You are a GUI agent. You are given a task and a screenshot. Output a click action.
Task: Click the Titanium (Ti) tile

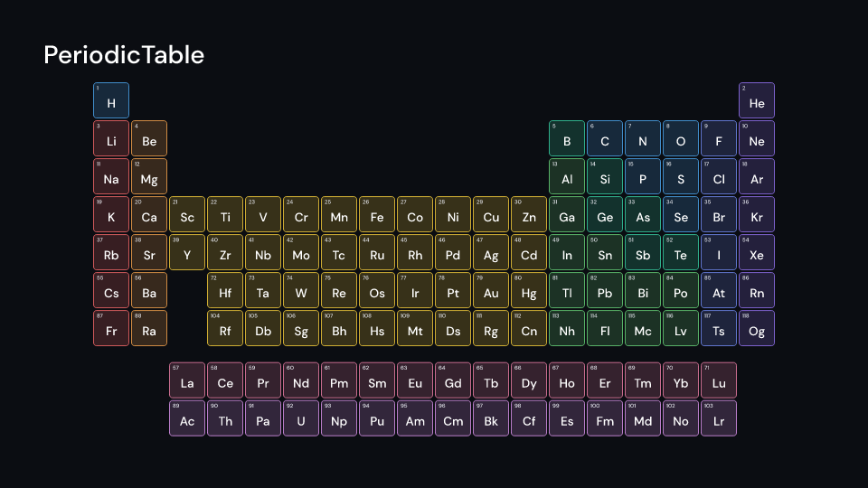pos(225,214)
